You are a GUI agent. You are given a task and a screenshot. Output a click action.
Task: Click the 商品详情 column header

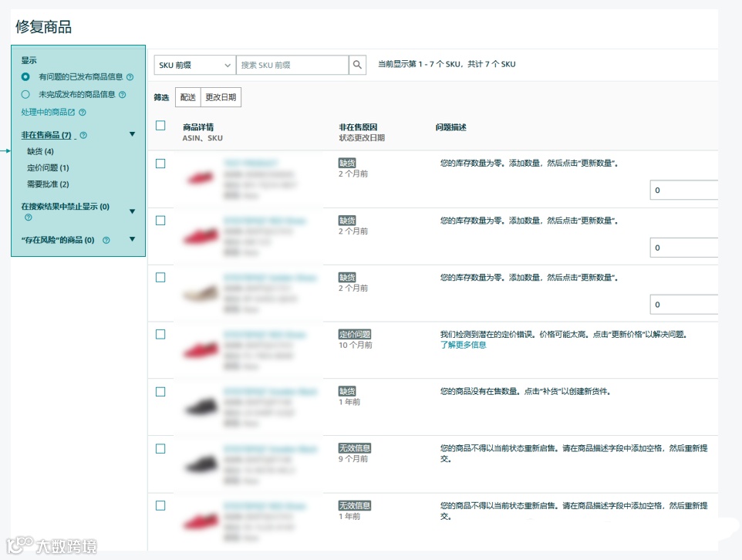(x=197, y=127)
